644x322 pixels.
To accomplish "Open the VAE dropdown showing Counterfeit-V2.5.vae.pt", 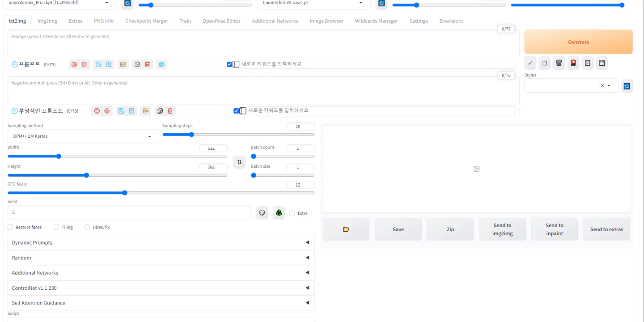I will click(x=314, y=3).
